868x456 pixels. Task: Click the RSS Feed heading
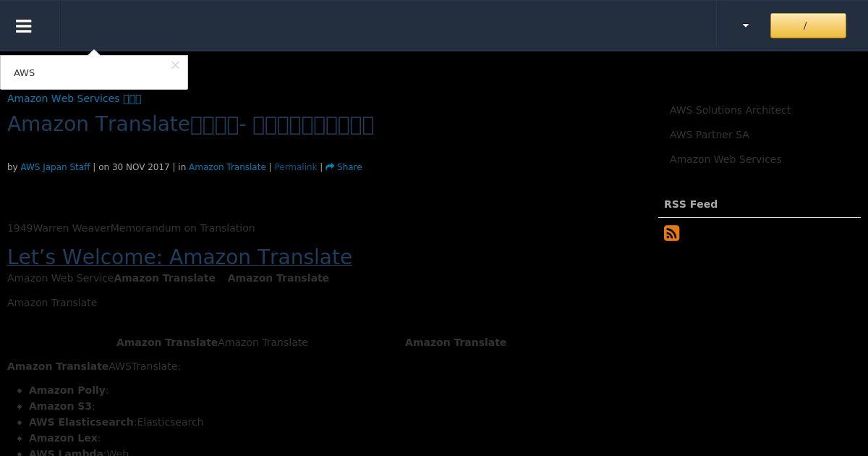691,204
